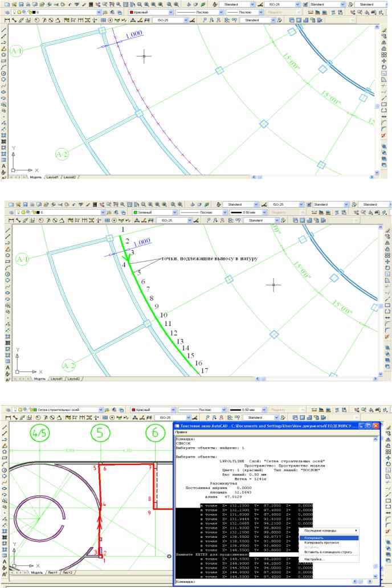Image resolution: width=392 pixels, height=588 pixels.
Task: Select the Move tool in the top window's Modify toolbar
Action: click(x=384, y=61)
